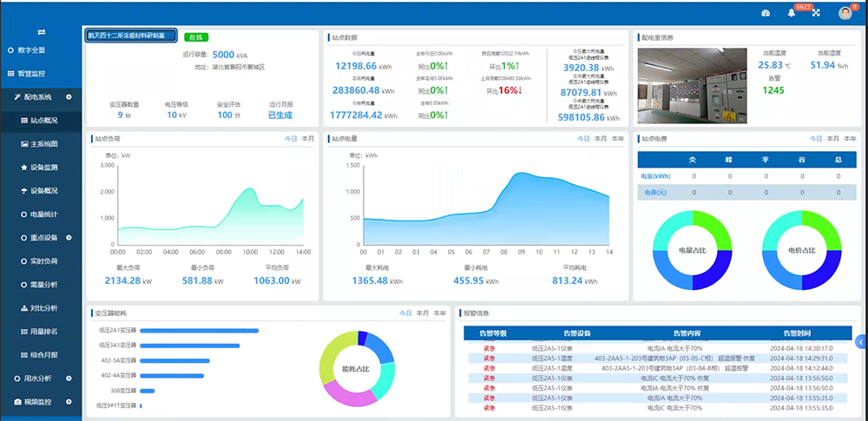Open the user avatar profile menu
Screen dimensions: 868x421
click(x=845, y=13)
